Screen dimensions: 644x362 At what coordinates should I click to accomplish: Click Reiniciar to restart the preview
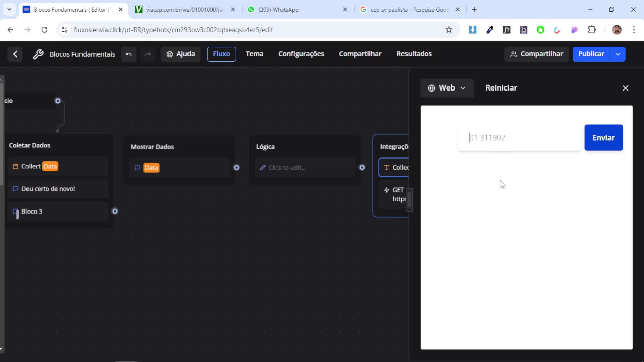coord(501,88)
